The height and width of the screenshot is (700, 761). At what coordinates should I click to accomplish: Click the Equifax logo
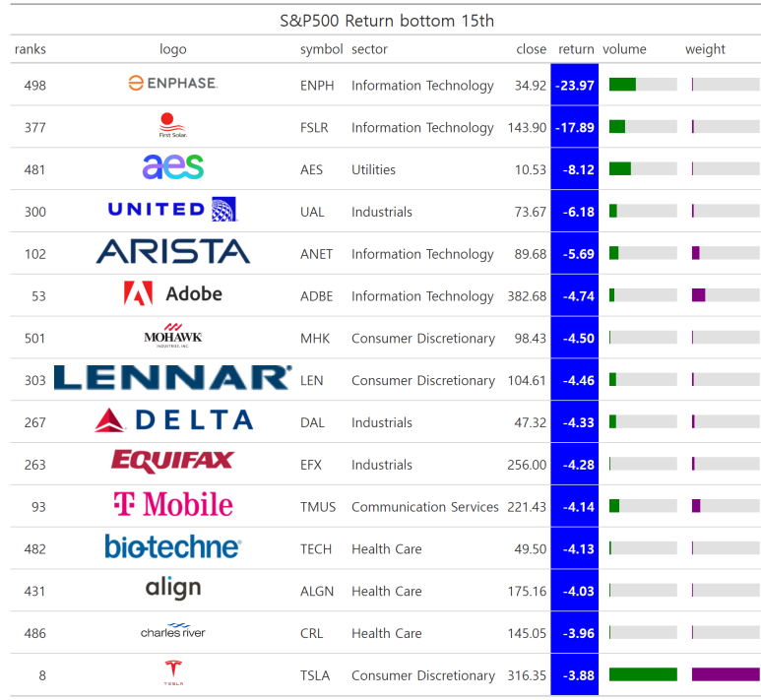tap(173, 461)
